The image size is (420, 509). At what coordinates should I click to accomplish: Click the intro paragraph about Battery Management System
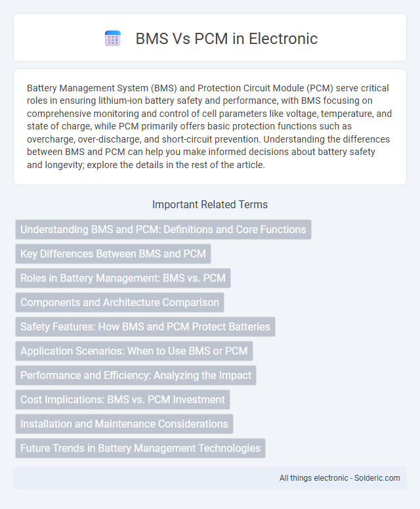click(210, 126)
